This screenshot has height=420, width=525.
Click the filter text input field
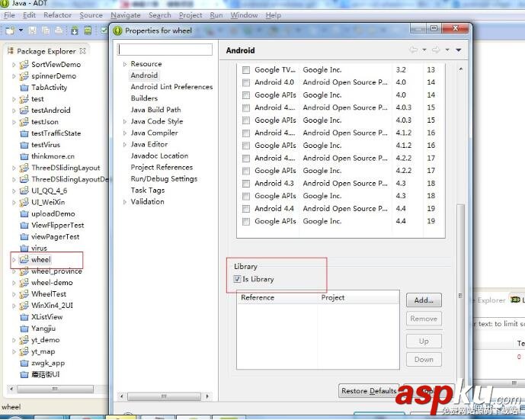click(x=165, y=50)
